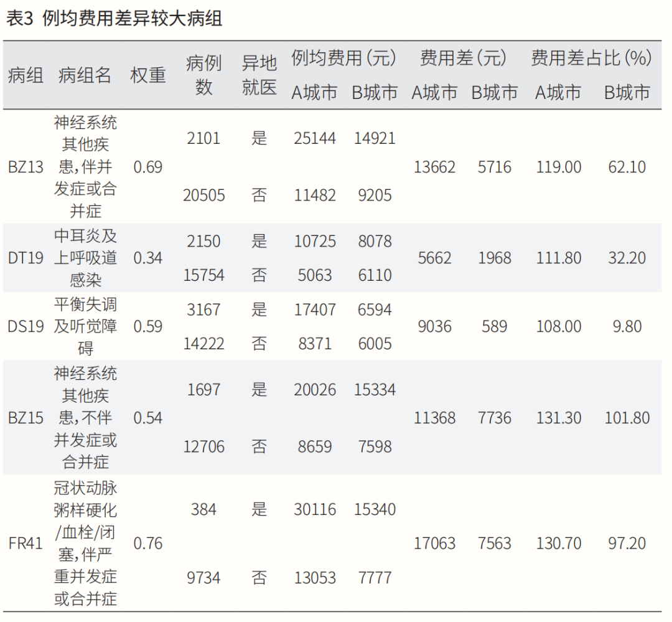Click the cost value 30116
Viewport: 672px width, 622px height.
click(315, 509)
